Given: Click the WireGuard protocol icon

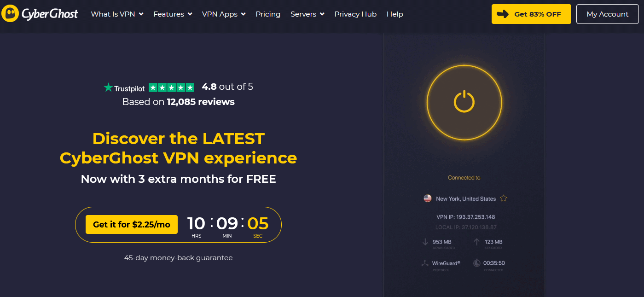Looking at the screenshot, I should coord(425,263).
